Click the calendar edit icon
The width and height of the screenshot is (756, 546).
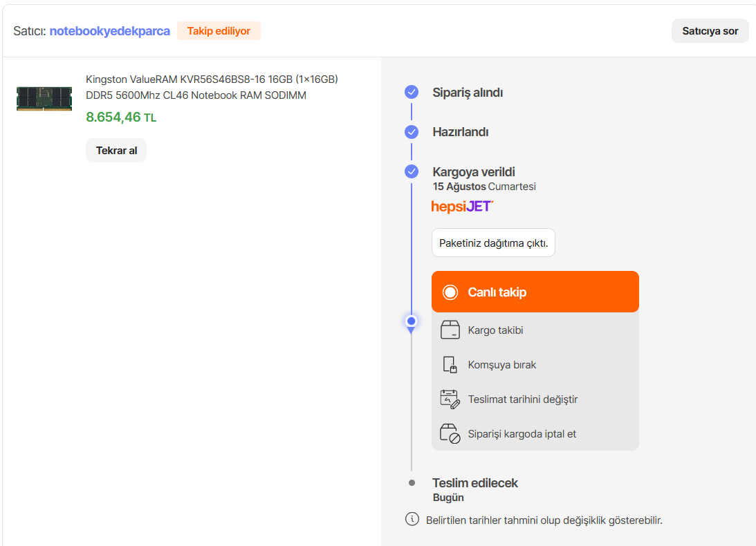[450, 399]
